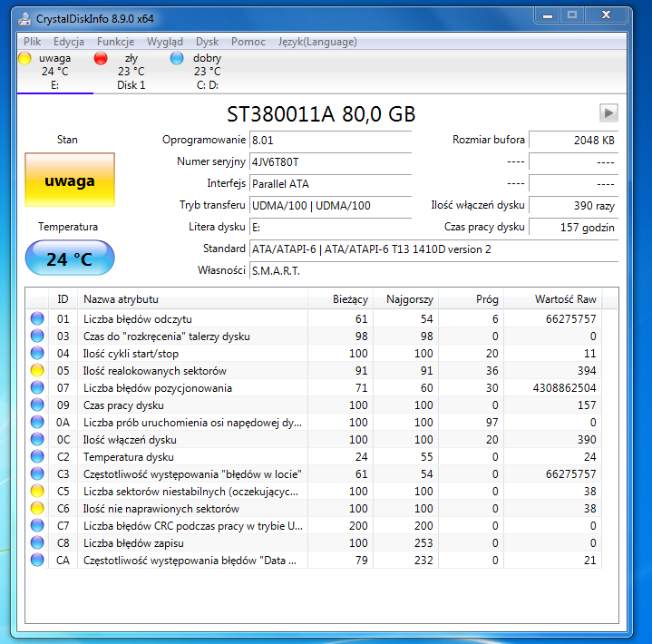Click the CrystalDiskInfo app icon in title bar

[25, 19]
